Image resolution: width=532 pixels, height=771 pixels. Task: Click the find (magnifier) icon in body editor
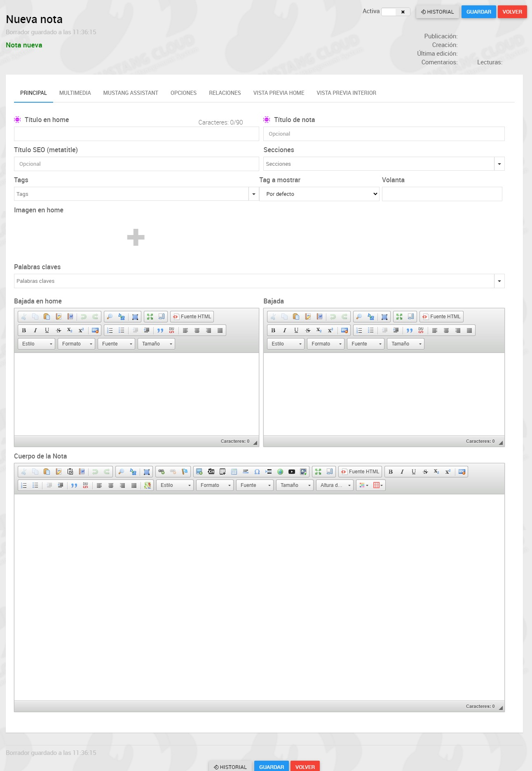(x=121, y=472)
